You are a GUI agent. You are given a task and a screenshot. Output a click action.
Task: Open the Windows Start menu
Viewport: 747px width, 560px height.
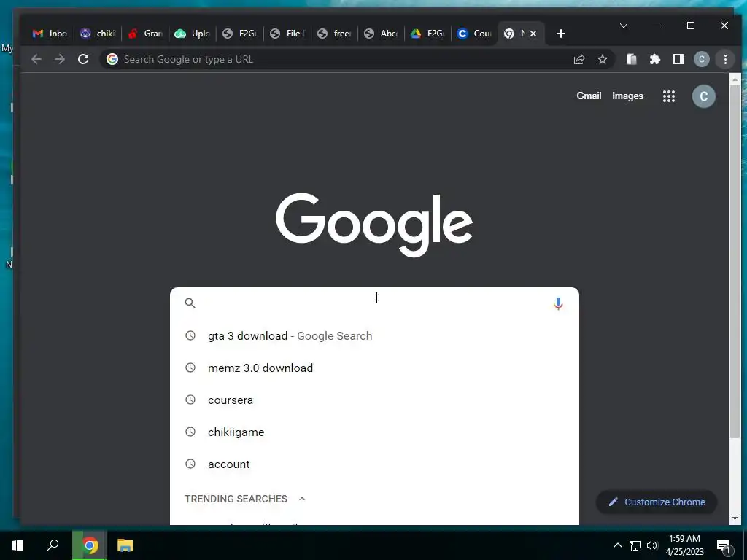18,545
